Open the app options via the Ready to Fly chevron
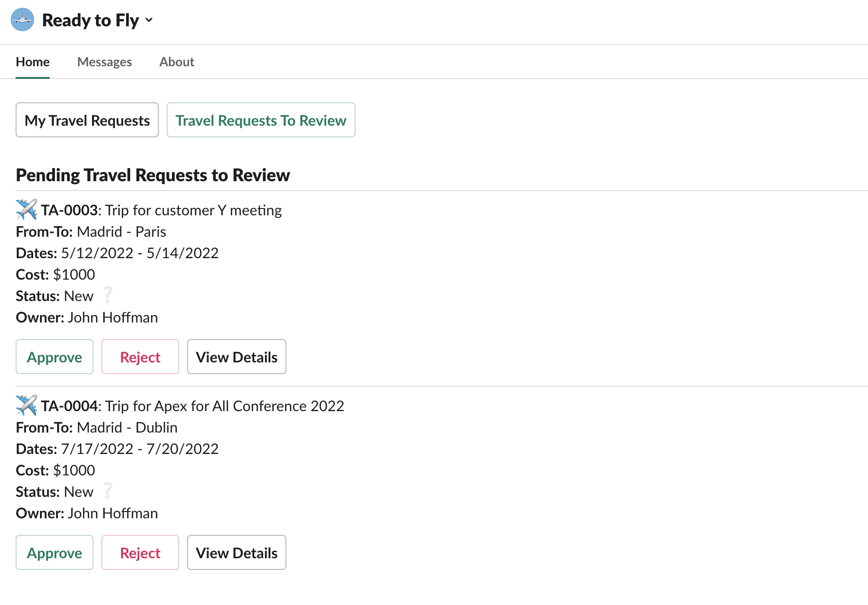 (x=149, y=20)
